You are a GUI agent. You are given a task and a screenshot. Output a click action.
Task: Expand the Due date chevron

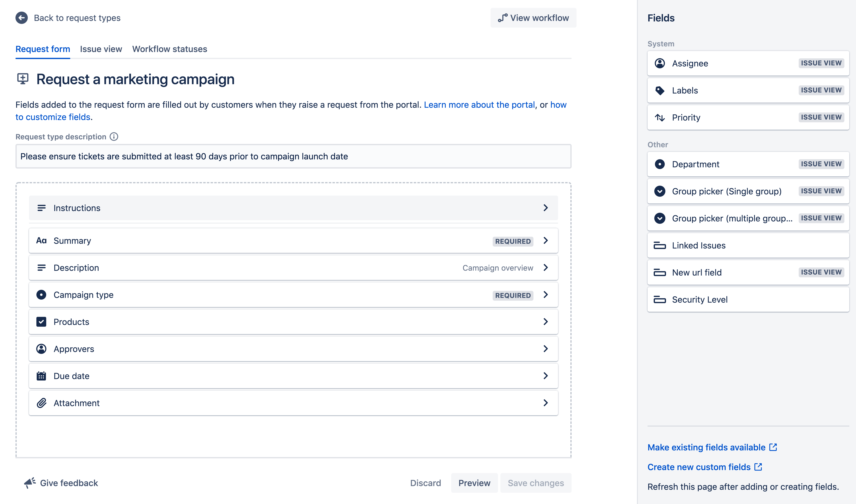[546, 376]
